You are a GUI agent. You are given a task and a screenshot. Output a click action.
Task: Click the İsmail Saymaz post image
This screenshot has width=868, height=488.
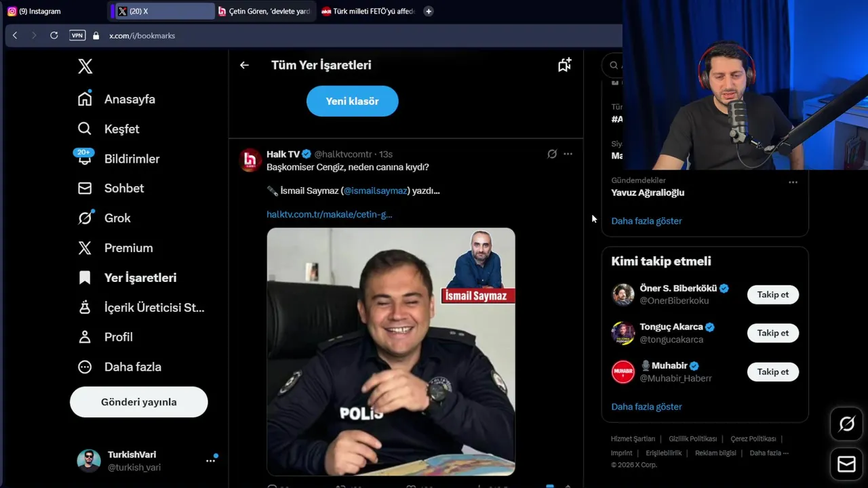coord(391,352)
